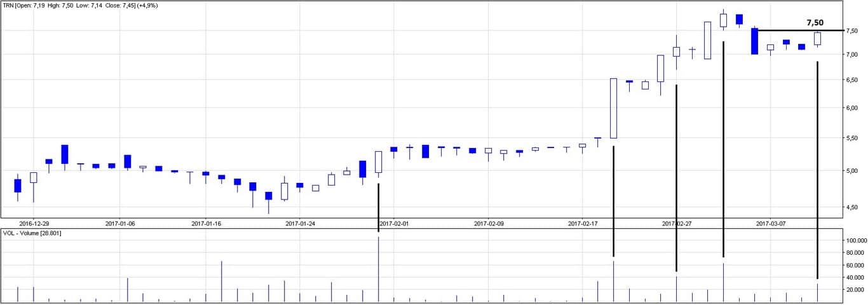Select the tall white candle spanning 5,50 to 6,50

613,108
